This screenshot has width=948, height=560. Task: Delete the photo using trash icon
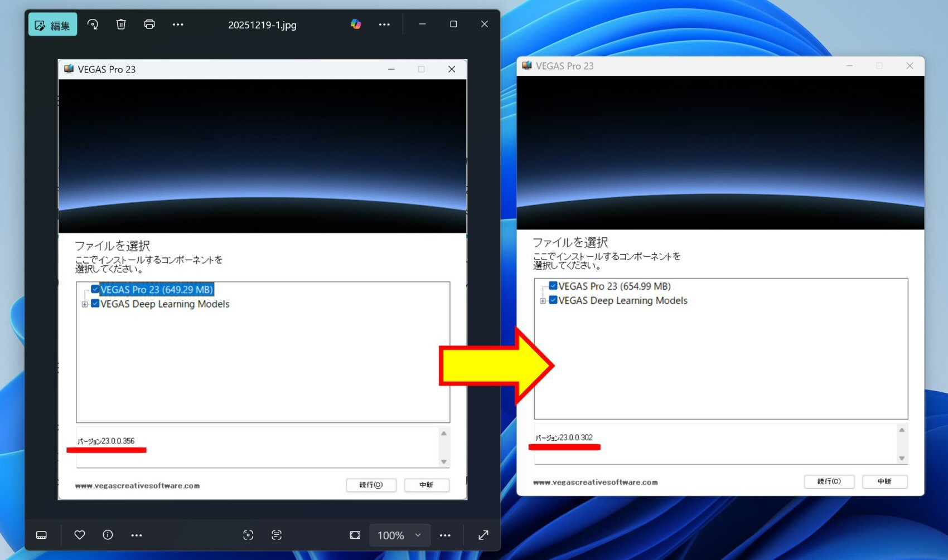(x=121, y=25)
